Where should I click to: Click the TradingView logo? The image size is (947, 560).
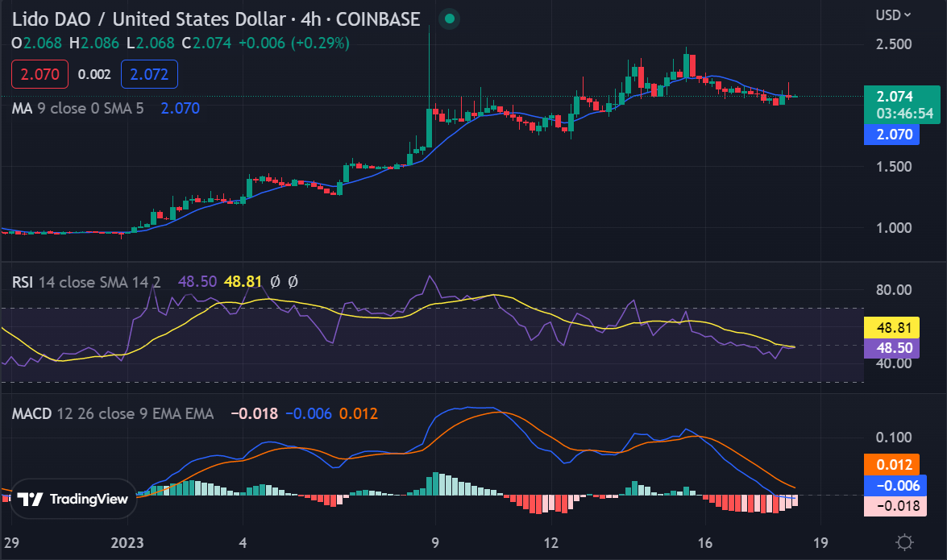pos(73,499)
